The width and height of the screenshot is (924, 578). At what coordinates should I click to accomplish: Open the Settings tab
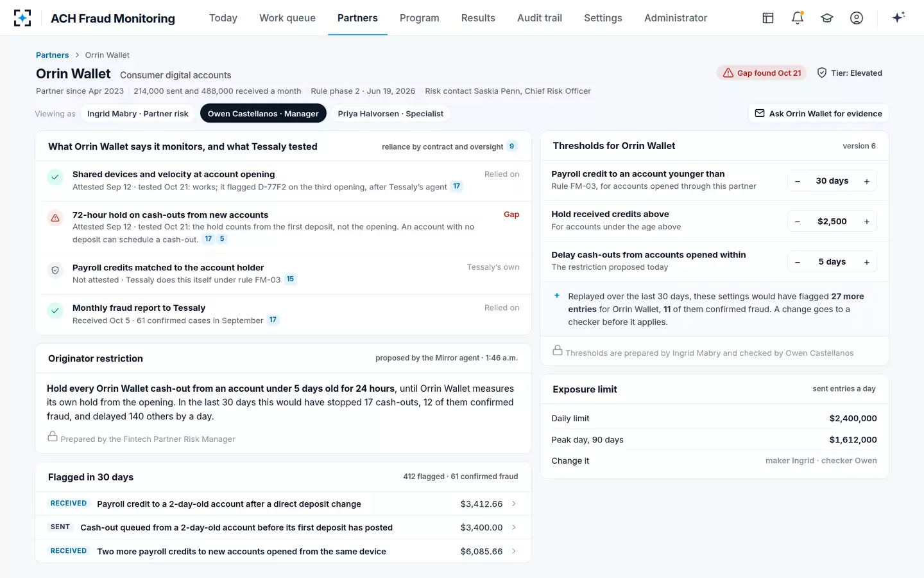(603, 18)
